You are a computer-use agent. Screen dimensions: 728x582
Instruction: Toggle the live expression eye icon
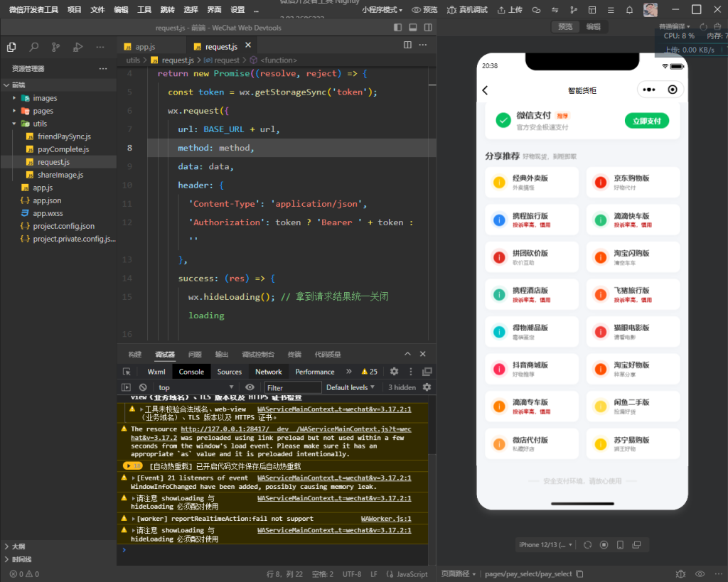[250, 387]
